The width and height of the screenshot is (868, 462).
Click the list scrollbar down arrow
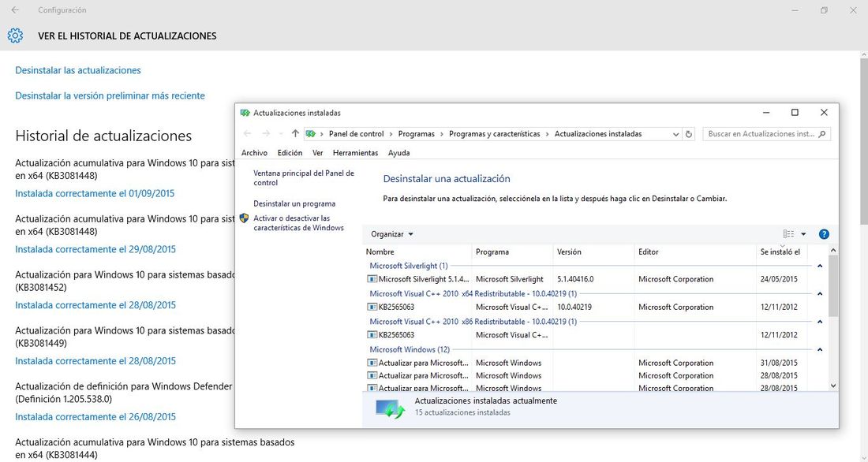pyautogui.click(x=834, y=386)
